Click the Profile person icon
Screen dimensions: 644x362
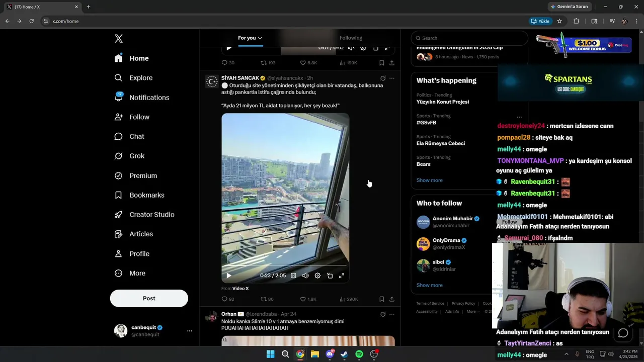[118, 253]
